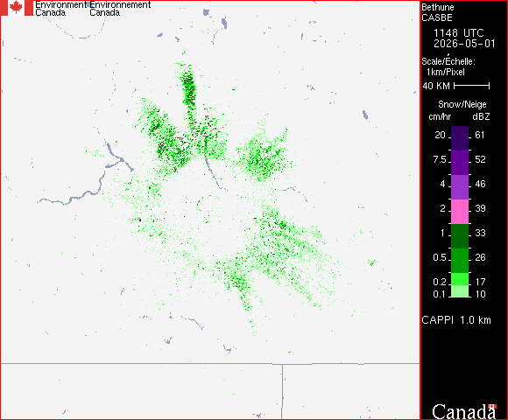Select the 46 dBZ violet swatch
Image resolution: width=508 pixels, height=420 pixels.
460,187
